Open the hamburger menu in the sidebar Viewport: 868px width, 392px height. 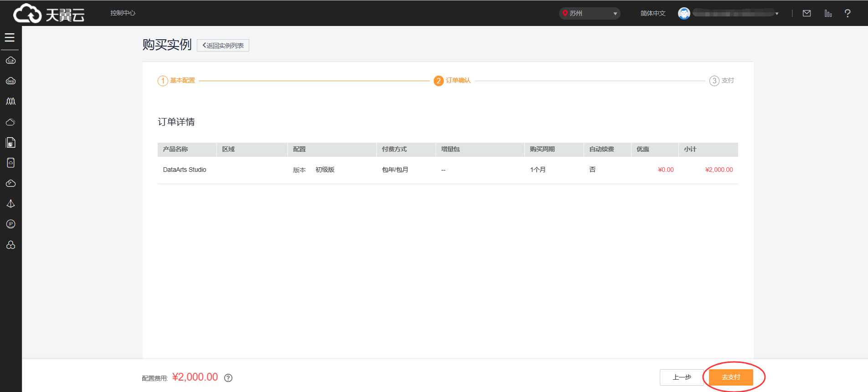[x=10, y=37]
